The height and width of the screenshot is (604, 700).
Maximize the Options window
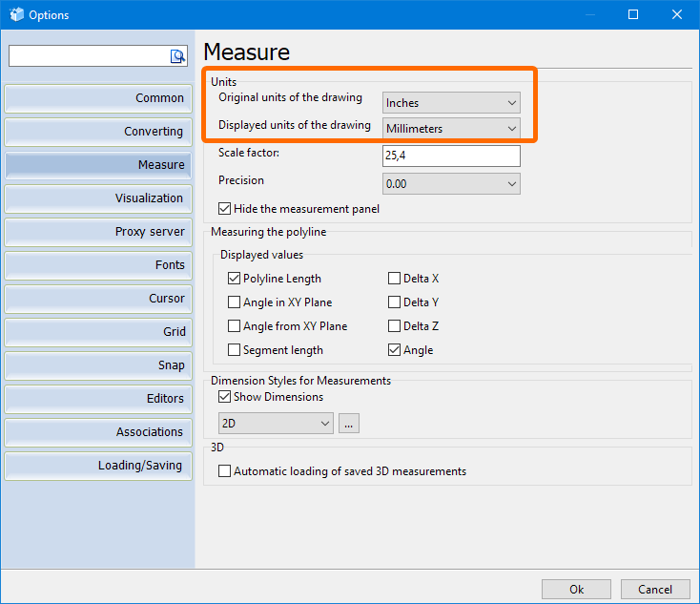[x=633, y=14]
